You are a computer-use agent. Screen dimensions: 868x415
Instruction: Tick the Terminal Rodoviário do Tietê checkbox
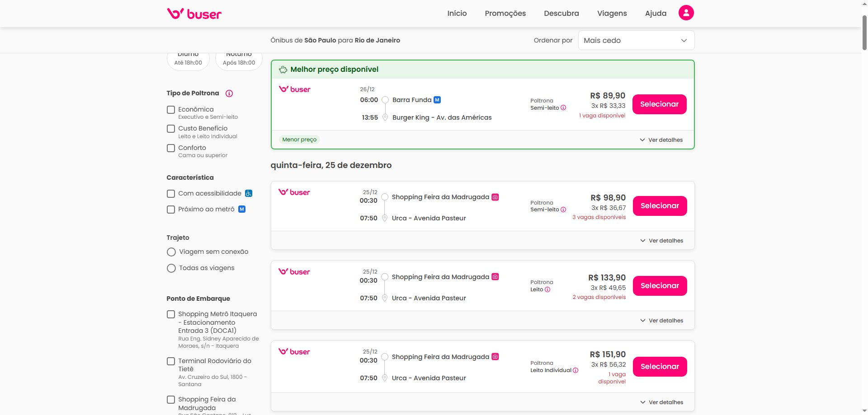[171, 361]
